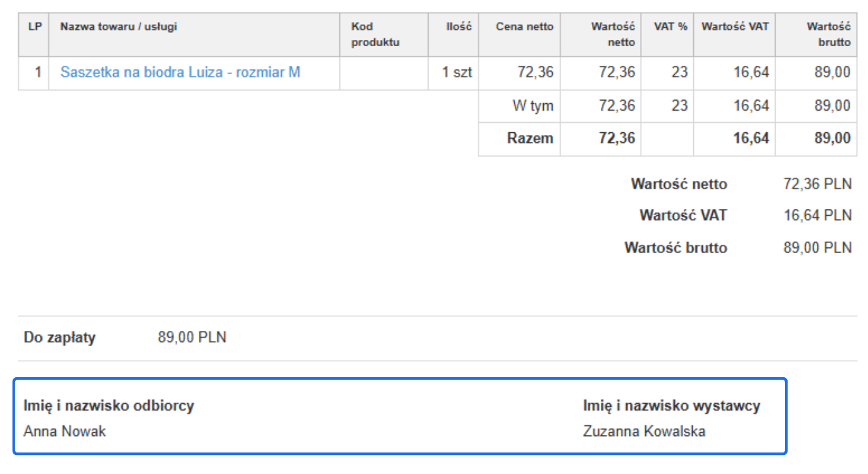Select the issuer name Zuzanna Kowalska
The image size is (868, 474).
pyautogui.click(x=644, y=432)
